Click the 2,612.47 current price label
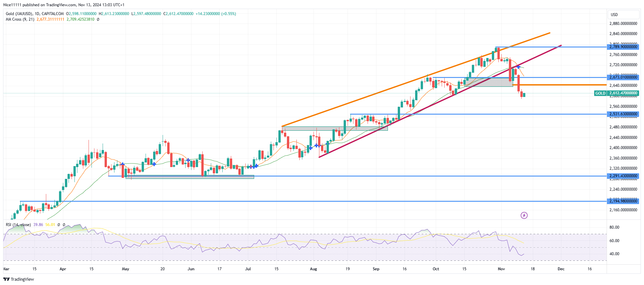Image resolution: width=644 pixels, height=285 pixels. pyautogui.click(x=623, y=93)
